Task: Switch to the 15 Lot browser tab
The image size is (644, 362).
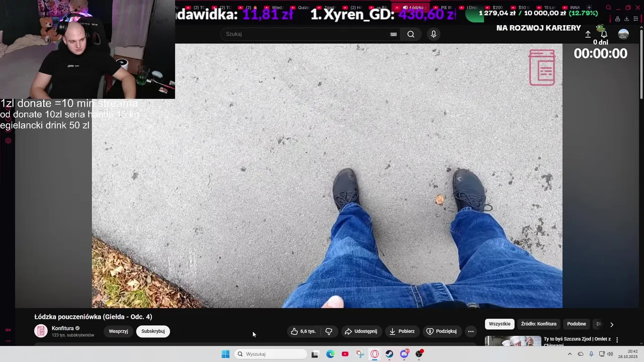Action: click(x=546, y=8)
